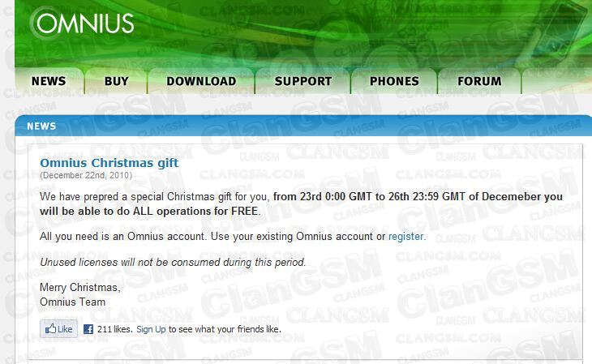Screen dimensions: 592x364
Task: Click the blank tab right of FORUM
Action: 557,81
